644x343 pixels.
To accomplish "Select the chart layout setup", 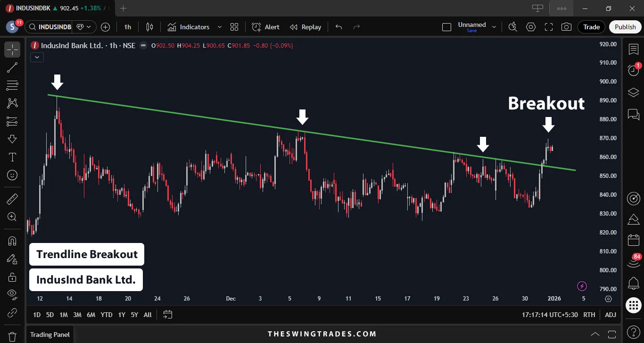I will pos(447,27).
